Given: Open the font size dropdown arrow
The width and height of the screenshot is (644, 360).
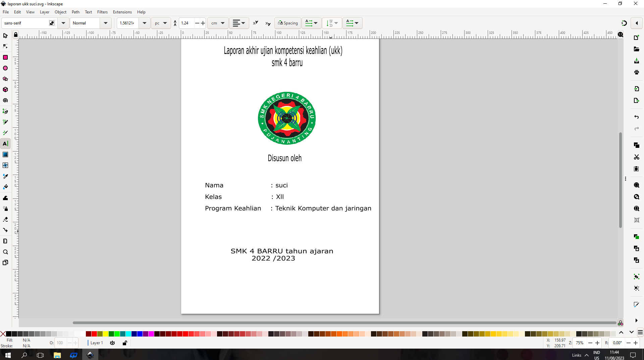Looking at the screenshot, I should pyautogui.click(x=145, y=23).
